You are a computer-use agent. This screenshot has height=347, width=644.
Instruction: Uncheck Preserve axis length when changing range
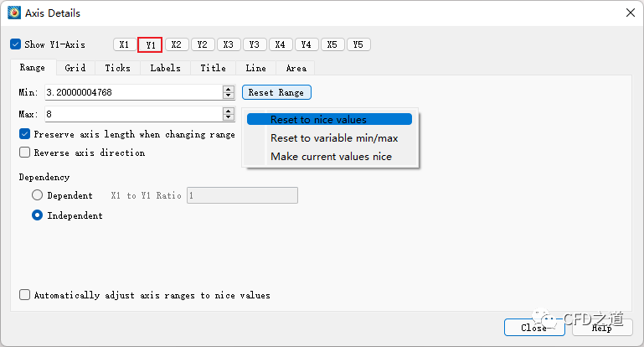pyautogui.click(x=24, y=133)
